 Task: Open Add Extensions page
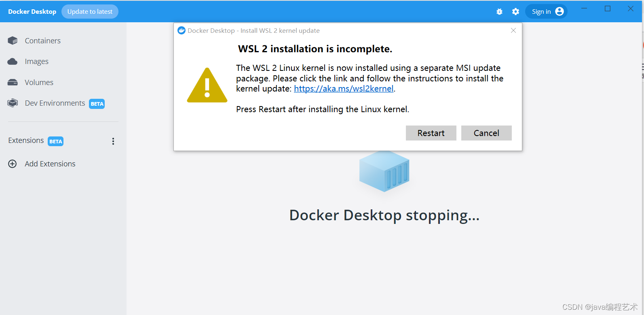(x=50, y=164)
